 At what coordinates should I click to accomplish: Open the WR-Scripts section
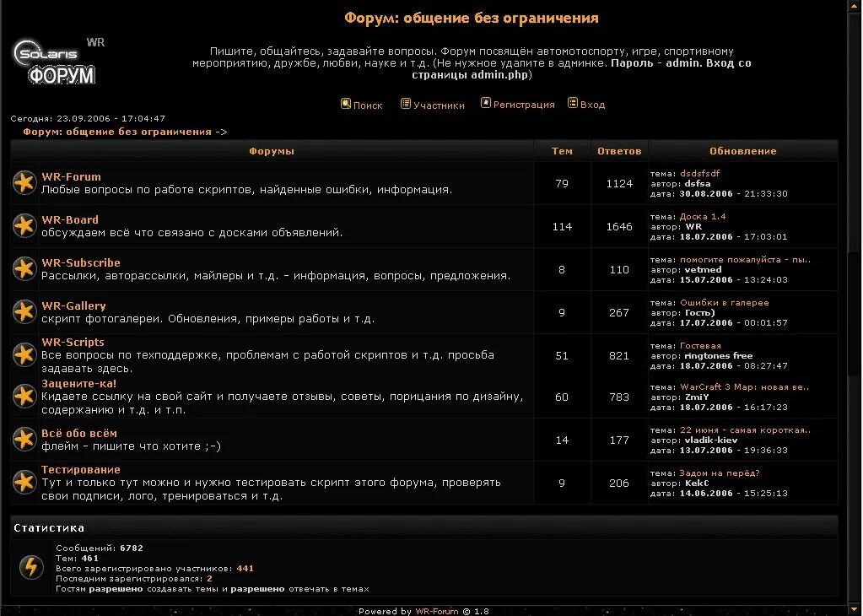tap(73, 342)
